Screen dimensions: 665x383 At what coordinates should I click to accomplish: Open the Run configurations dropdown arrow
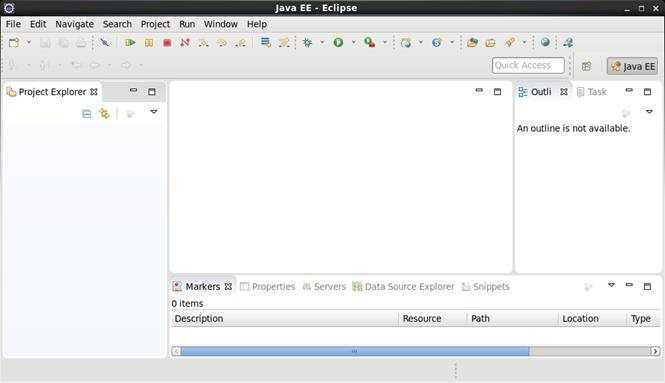(x=353, y=42)
